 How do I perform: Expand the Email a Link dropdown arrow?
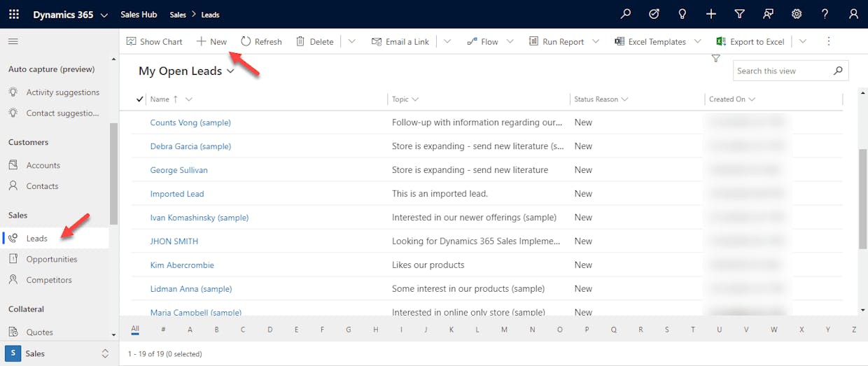click(x=448, y=41)
